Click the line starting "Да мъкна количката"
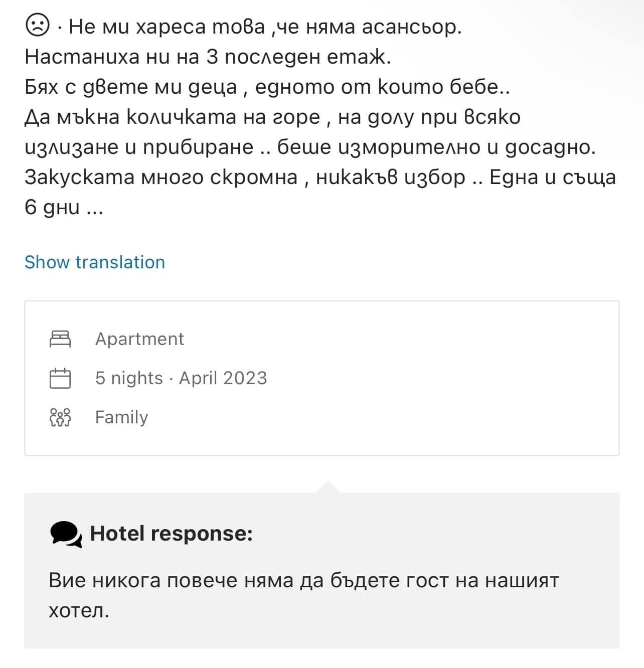Image resolution: width=644 pixels, height=668 pixels. [272, 117]
